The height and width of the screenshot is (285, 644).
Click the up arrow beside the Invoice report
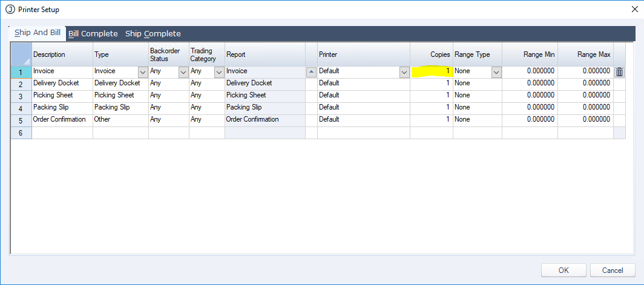pyautogui.click(x=311, y=72)
